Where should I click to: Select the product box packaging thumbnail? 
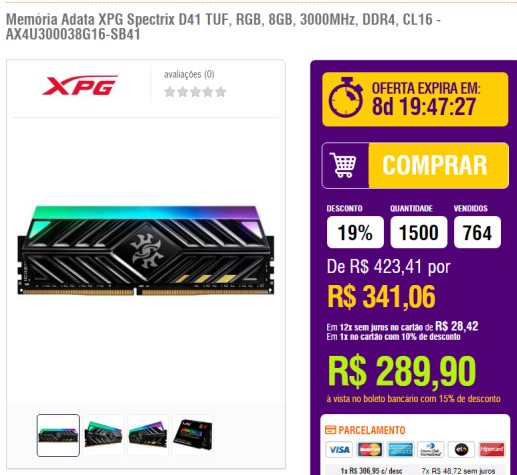(x=193, y=435)
